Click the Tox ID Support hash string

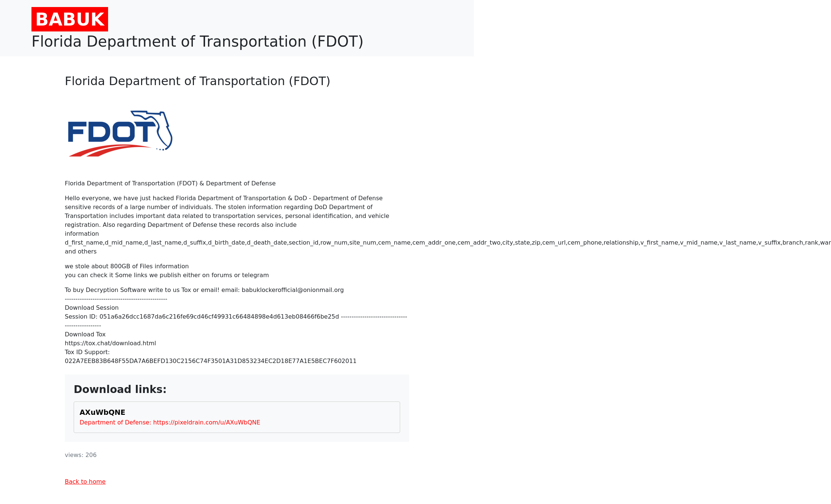tap(210, 361)
